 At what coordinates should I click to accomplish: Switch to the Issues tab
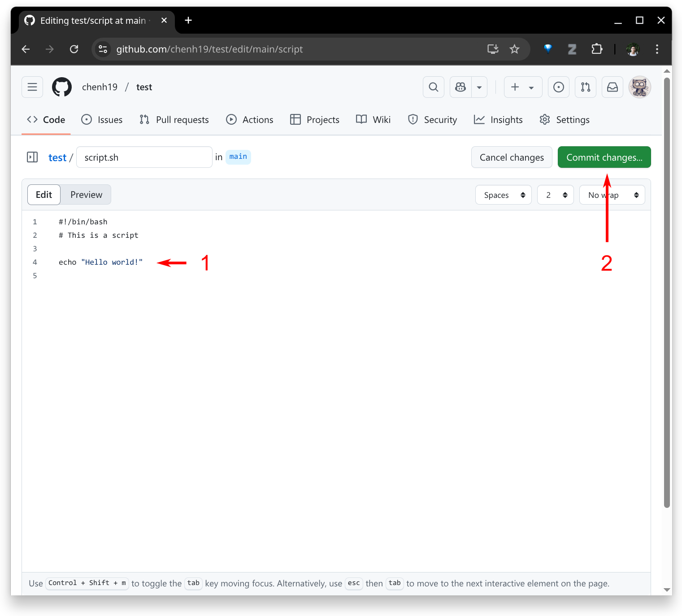tap(102, 120)
